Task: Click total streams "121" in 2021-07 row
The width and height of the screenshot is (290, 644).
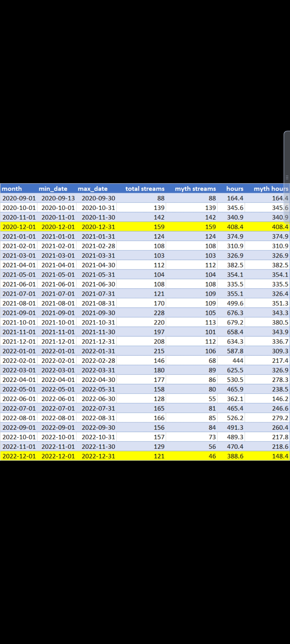Action: [159, 294]
